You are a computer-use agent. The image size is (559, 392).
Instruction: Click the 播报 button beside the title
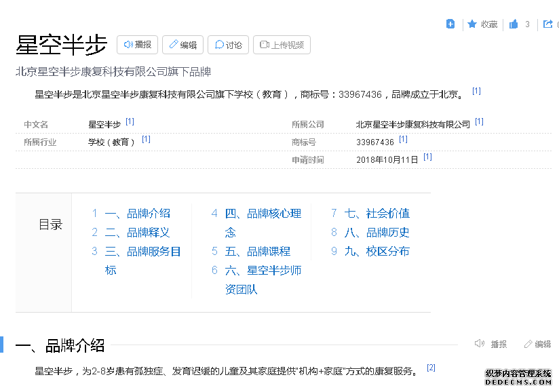[x=137, y=45]
